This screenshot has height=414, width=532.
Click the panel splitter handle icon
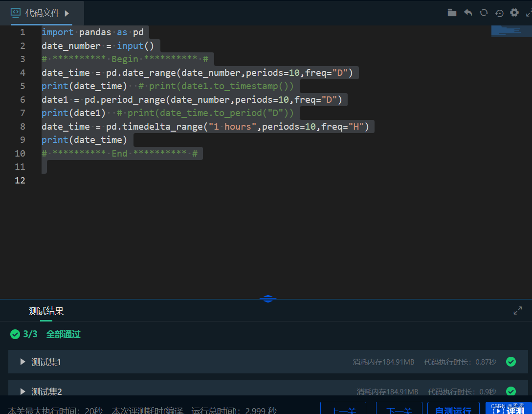click(267, 299)
